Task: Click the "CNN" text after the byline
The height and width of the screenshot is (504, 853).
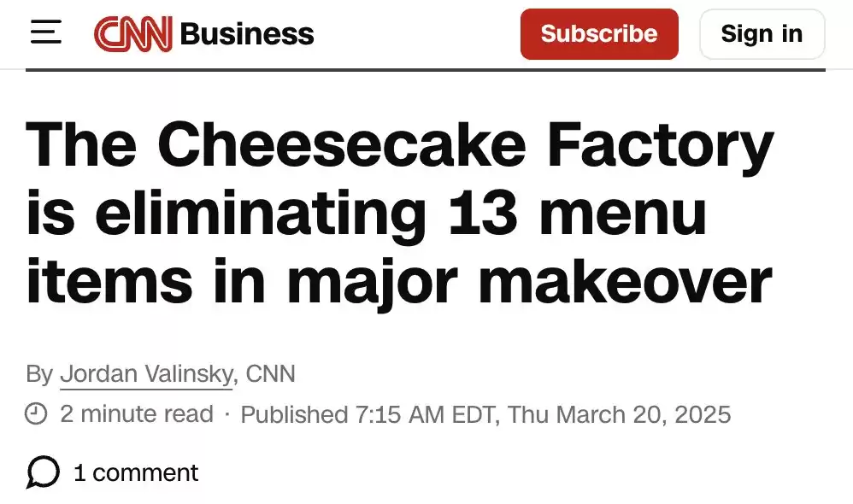Action: point(270,374)
